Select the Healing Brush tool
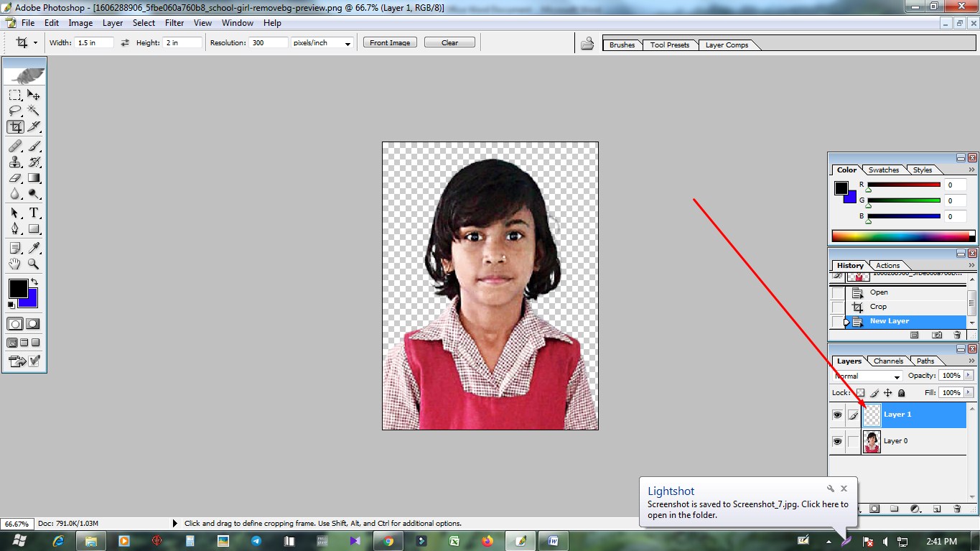 tap(14, 146)
